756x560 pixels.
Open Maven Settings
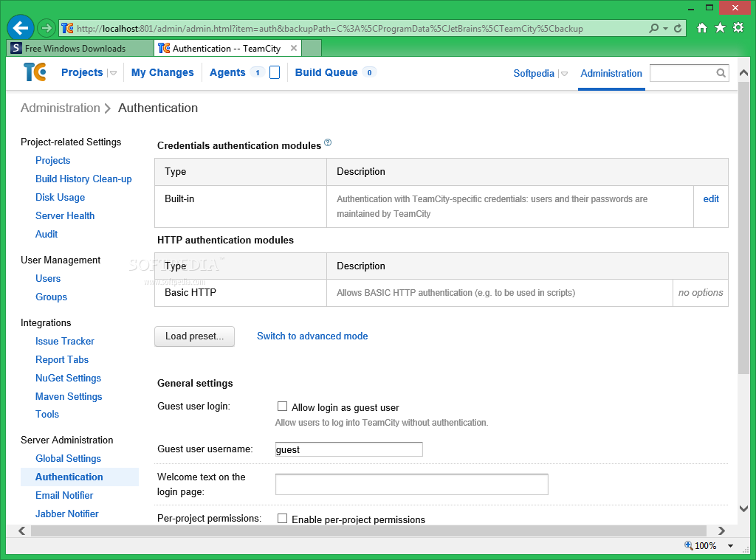69,397
